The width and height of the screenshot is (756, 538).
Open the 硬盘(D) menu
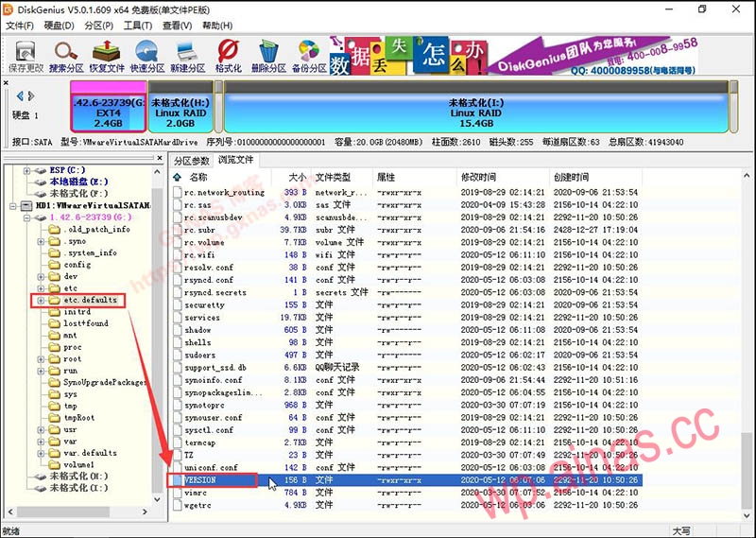(x=59, y=26)
